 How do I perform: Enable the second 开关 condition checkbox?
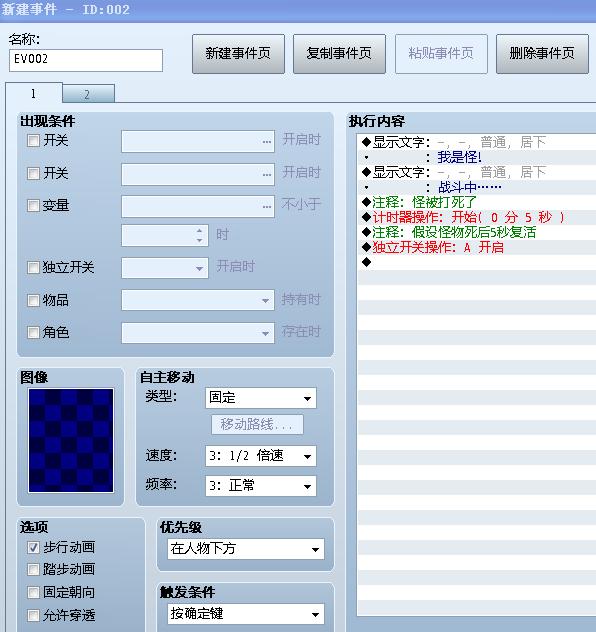tap(33, 173)
